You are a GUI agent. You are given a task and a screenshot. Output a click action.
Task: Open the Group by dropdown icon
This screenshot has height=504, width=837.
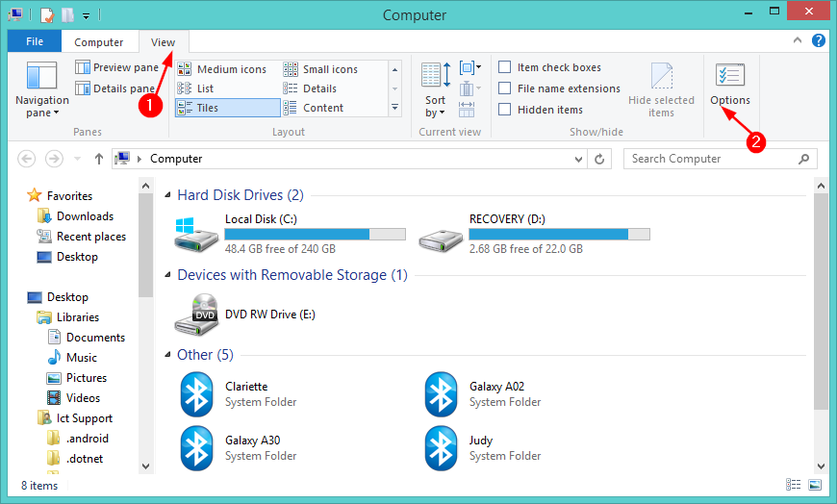[x=470, y=67]
